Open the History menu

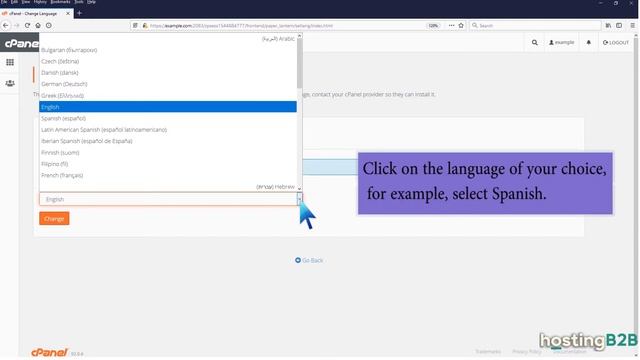40,2
